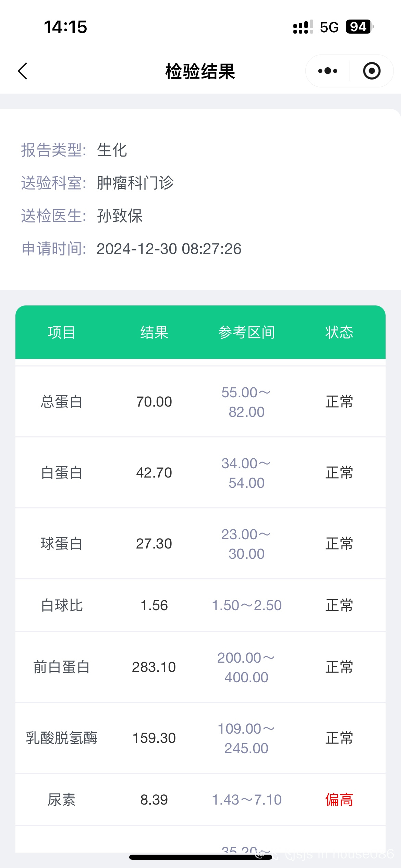The width and height of the screenshot is (401, 868).
Task: Tap the red 偏高 status for 尿素
Action: click(339, 800)
